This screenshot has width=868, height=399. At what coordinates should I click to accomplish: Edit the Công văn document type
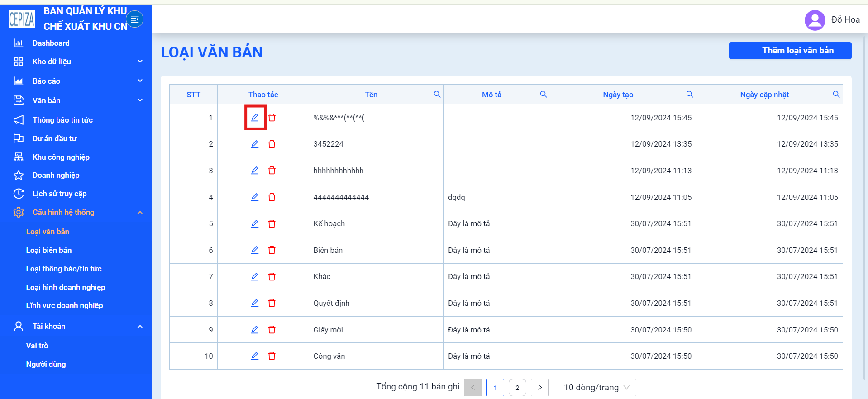point(255,356)
